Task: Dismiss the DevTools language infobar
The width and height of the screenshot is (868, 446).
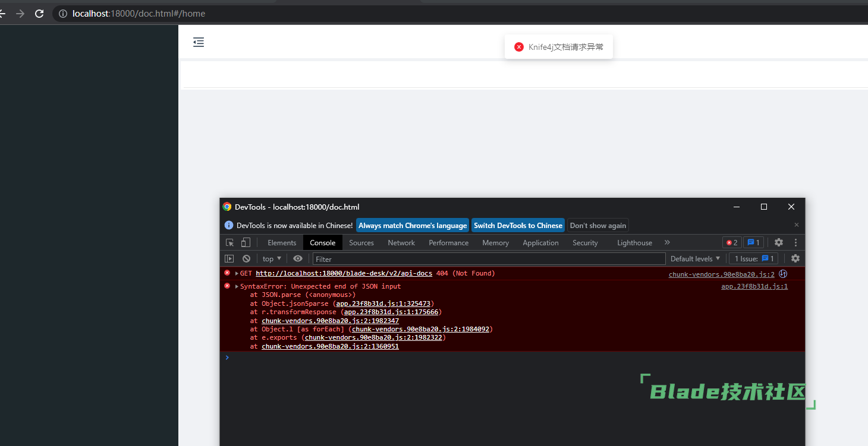Action: [x=797, y=225]
